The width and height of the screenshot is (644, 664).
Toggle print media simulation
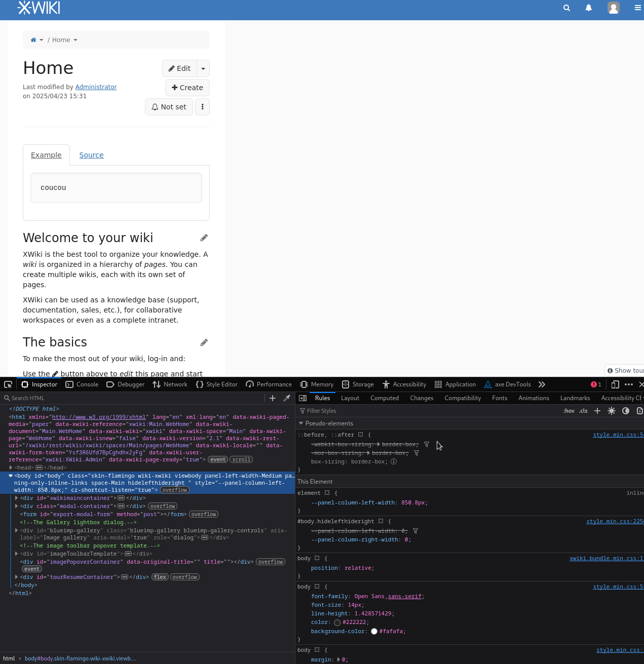pyautogui.click(x=639, y=411)
